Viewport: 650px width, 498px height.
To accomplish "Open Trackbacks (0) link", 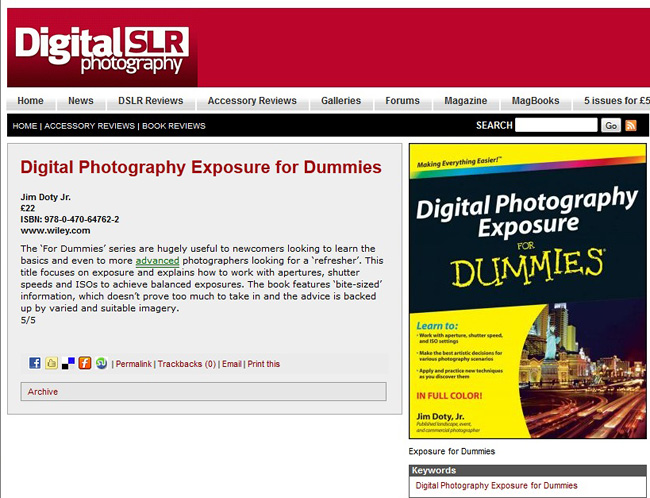I will [x=187, y=364].
